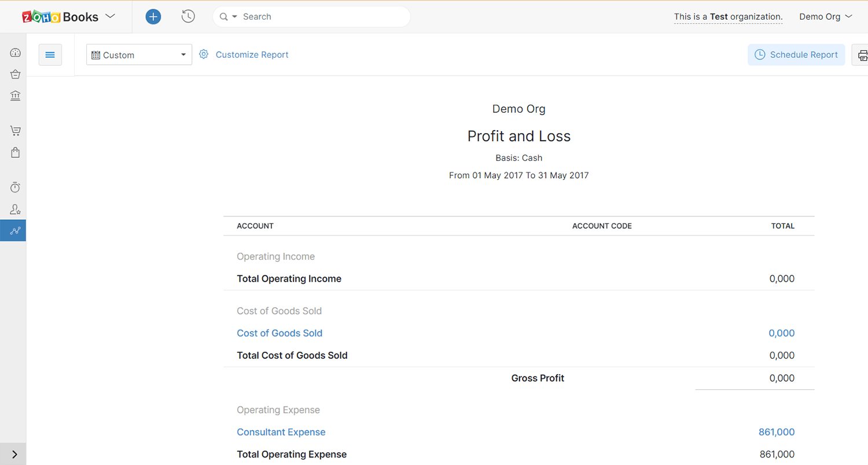Open the Demo Org organization dropdown
The image size is (868, 465).
826,17
